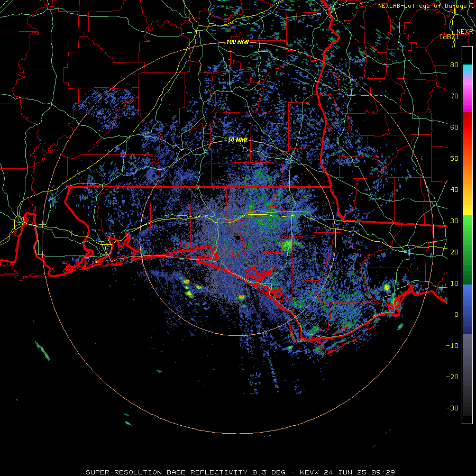Screen dimensions: 476x476
Task: Select the "-20" value on the dBZ scale
Action: click(452, 377)
